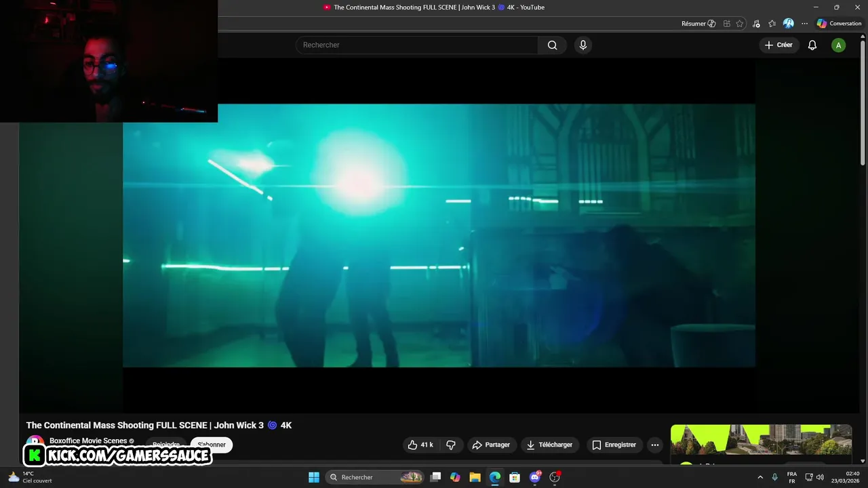
Task: Open the volume speaker tray icon
Action: (820, 477)
